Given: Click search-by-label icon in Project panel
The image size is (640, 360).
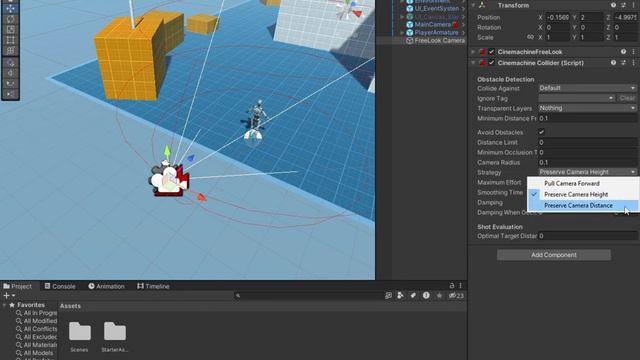Looking at the screenshot, I should 413,296.
